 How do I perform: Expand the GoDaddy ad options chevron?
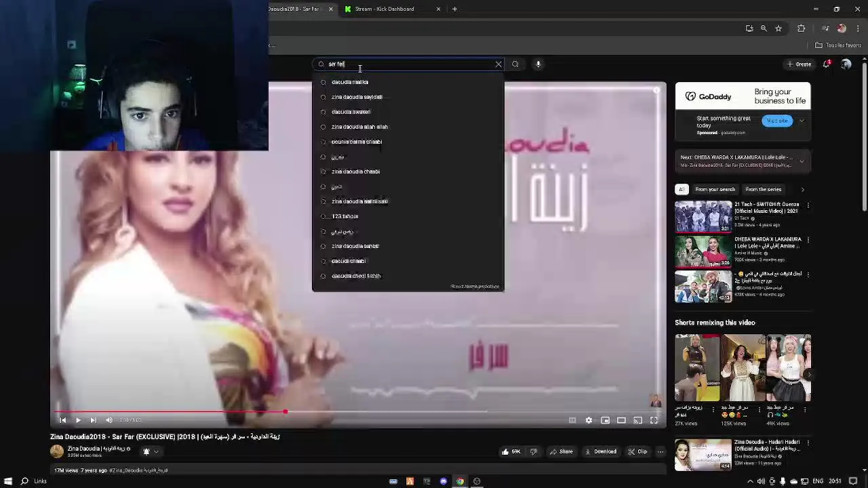[x=802, y=121]
